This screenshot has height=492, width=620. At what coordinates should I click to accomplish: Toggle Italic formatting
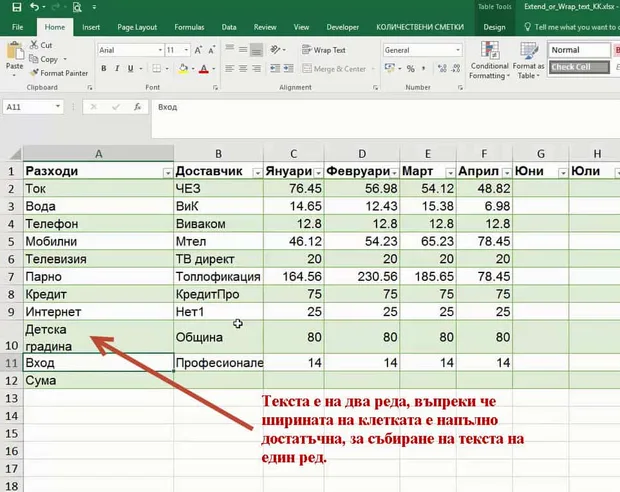[x=117, y=68]
